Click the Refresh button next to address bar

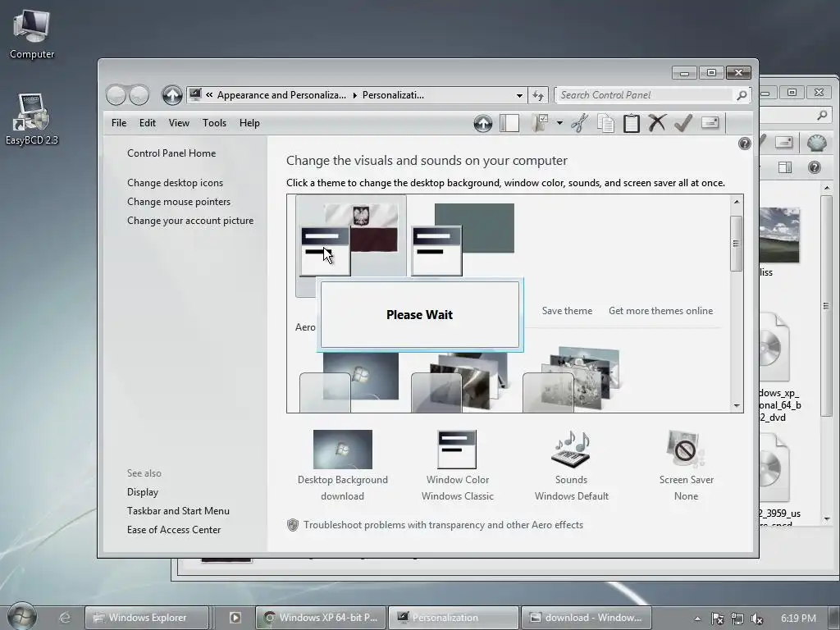[x=538, y=95]
